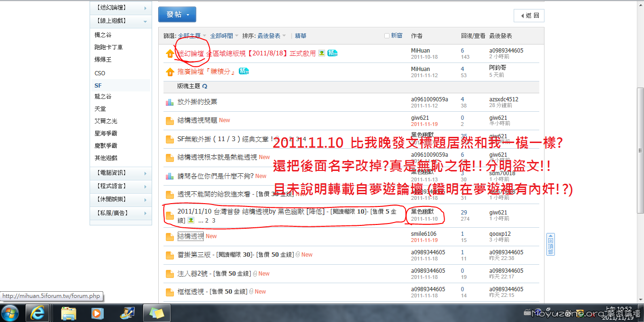Select CSO in the sidebar
The width and height of the screenshot is (644, 322).
pyautogui.click(x=100, y=73)
